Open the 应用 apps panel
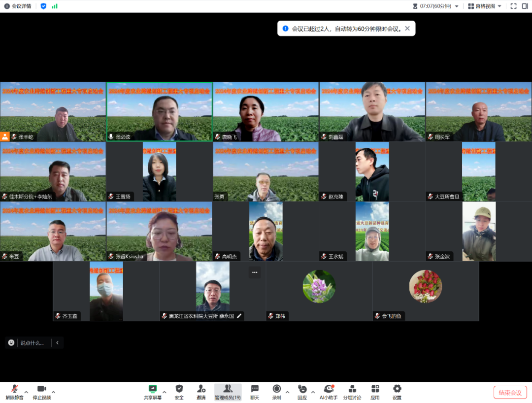 (x=375, y=391)
